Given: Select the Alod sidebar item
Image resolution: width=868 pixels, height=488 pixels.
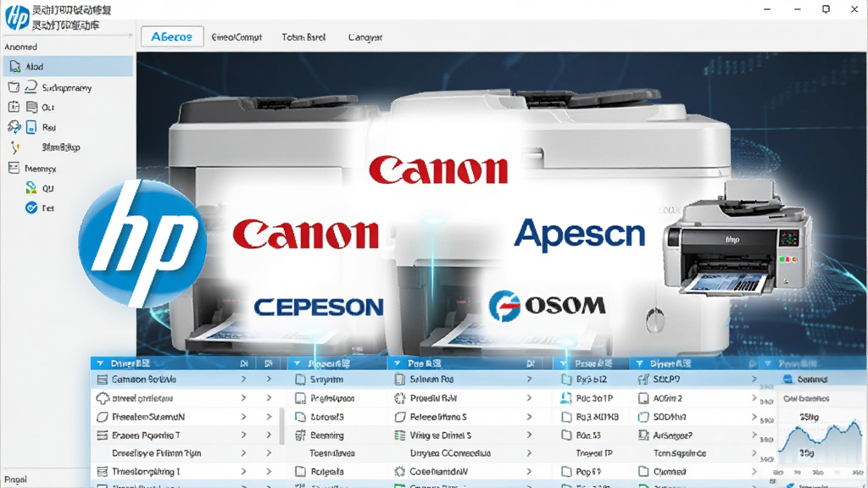Looking at the screenshot, I should click(x=68, y=66).
